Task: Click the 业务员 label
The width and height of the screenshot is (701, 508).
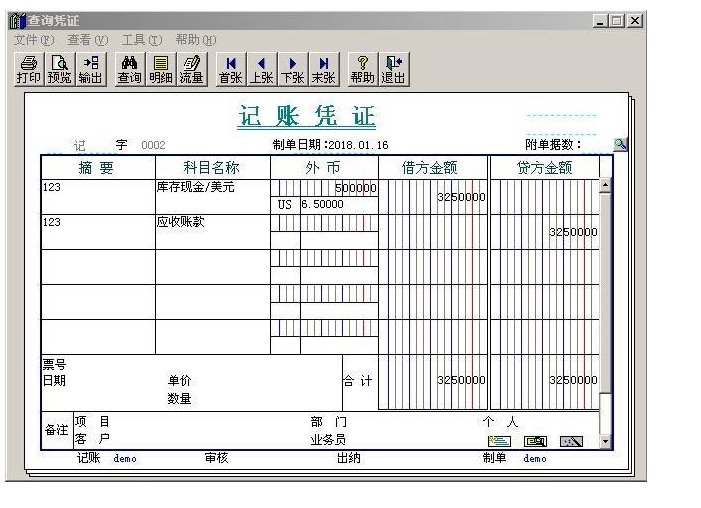Action: [x=328, y=440]
